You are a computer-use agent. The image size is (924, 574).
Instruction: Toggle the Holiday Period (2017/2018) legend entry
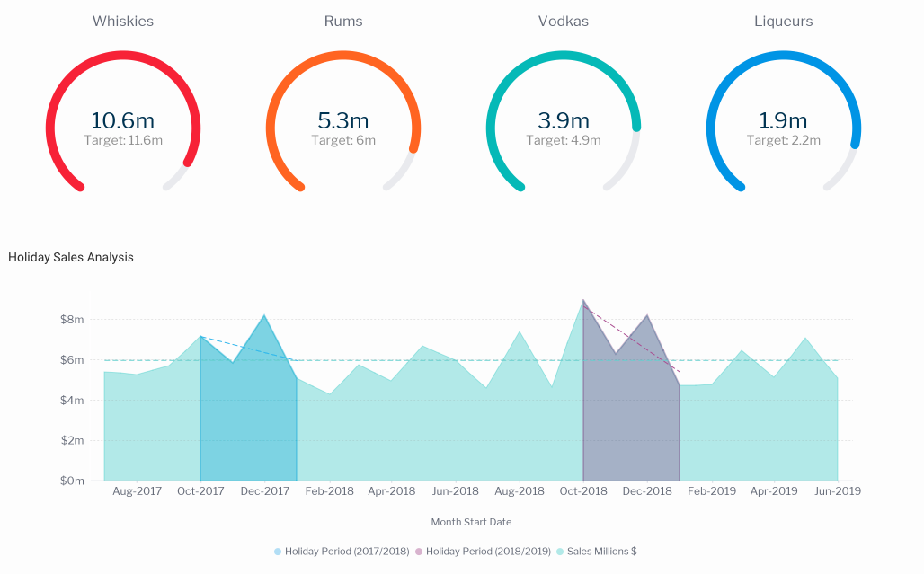[x=341, y=552]
